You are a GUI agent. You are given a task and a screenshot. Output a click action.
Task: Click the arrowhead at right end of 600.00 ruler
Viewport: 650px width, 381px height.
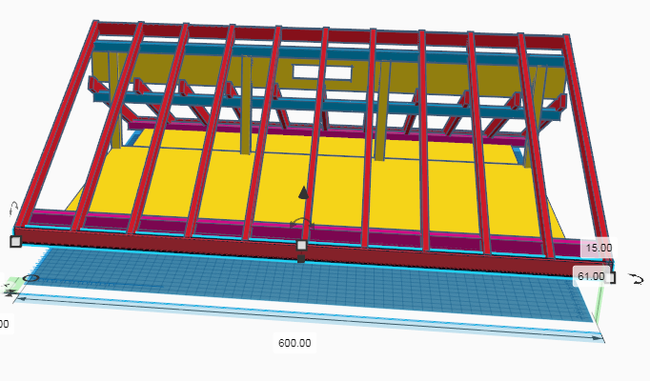point(597,338)
